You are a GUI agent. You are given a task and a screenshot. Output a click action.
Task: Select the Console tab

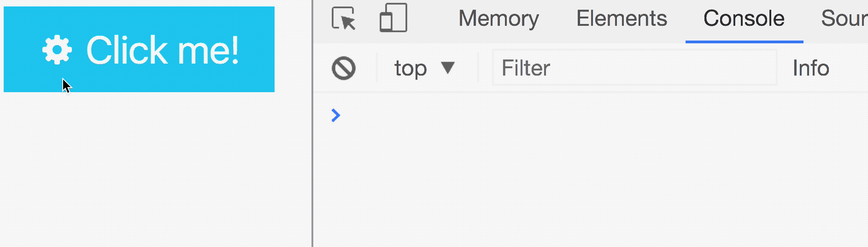point(744,19)
